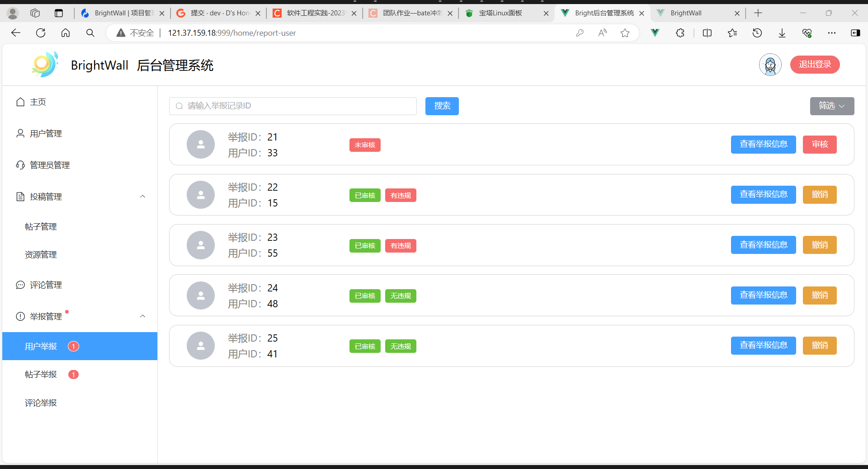Screen dimensions: 868x469
Task: Click 撤销 for report ID 25
Action: click(x=820, y=346)
